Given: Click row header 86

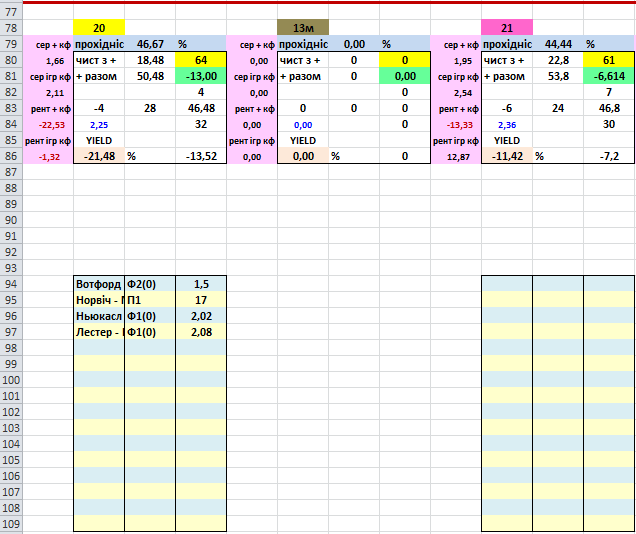Looking at the screenshot, I should click(x=11, y=156).
